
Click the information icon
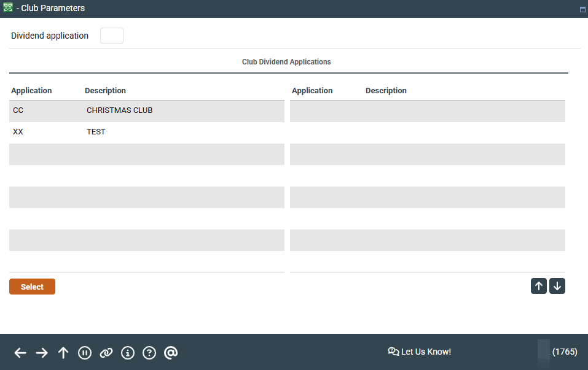click(128, 352)
